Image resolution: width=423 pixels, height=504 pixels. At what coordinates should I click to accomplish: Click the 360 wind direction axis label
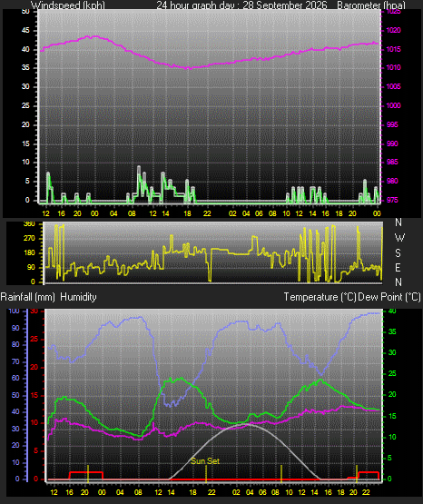(29, 224)
